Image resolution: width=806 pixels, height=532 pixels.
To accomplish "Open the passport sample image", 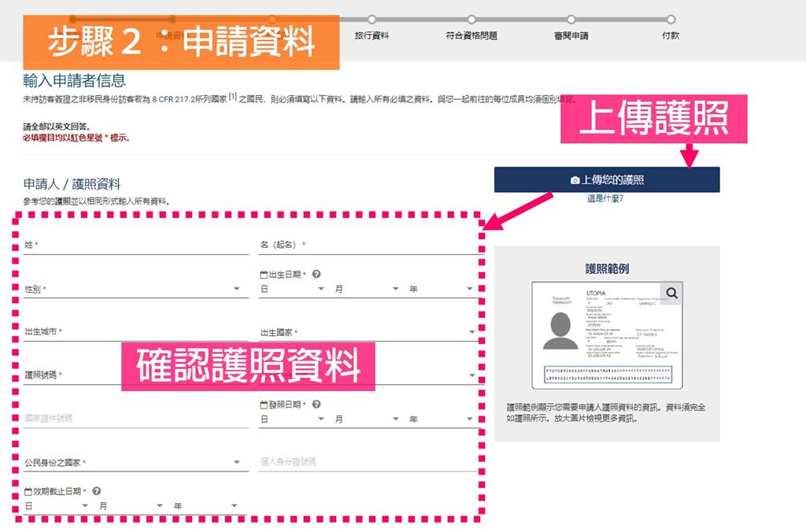I will point(607,335).
